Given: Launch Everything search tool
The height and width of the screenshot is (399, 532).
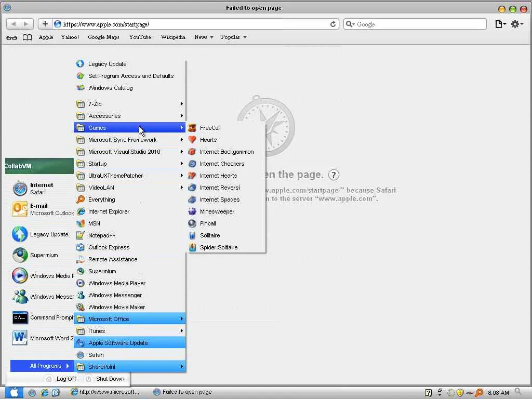Looking at the screenshot, I should 129,199.
